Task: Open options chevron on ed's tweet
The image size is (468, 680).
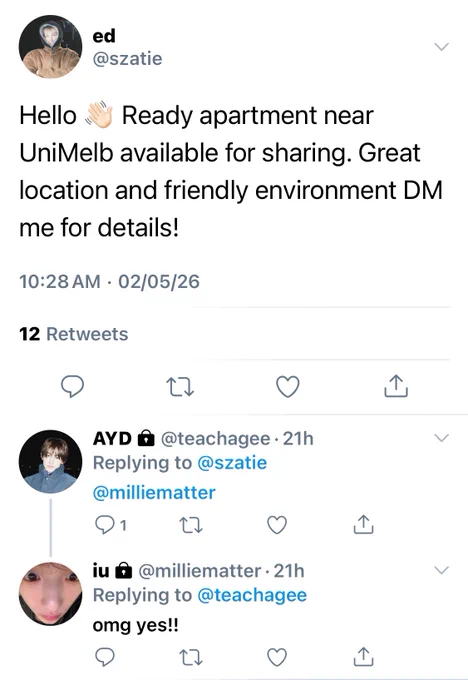Action: pyautogui.click(x=442, y=46)
